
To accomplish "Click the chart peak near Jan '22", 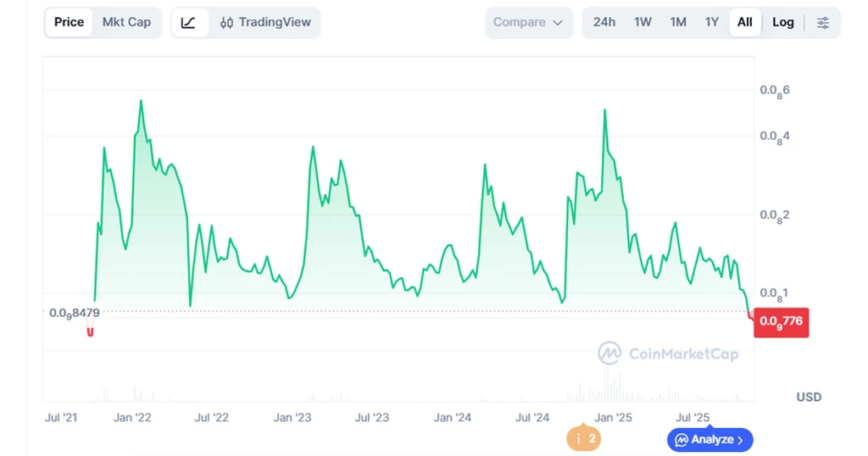I will [141, 101].
